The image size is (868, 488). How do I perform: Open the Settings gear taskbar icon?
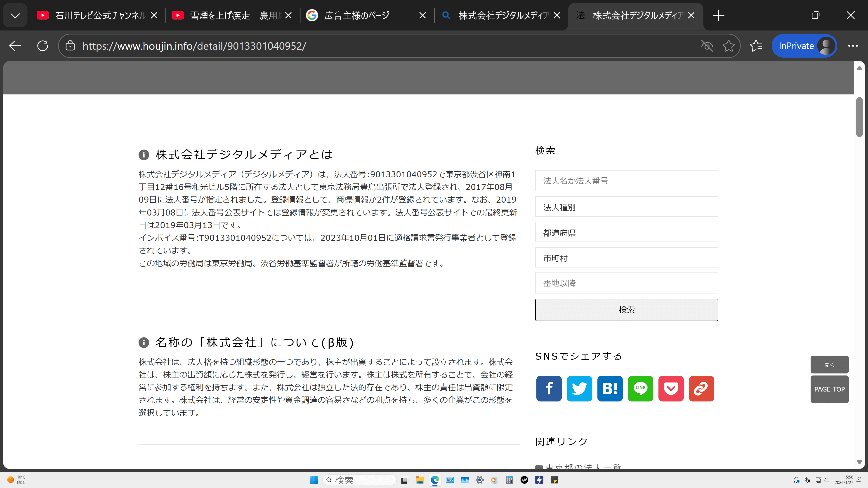coord(479,480)
